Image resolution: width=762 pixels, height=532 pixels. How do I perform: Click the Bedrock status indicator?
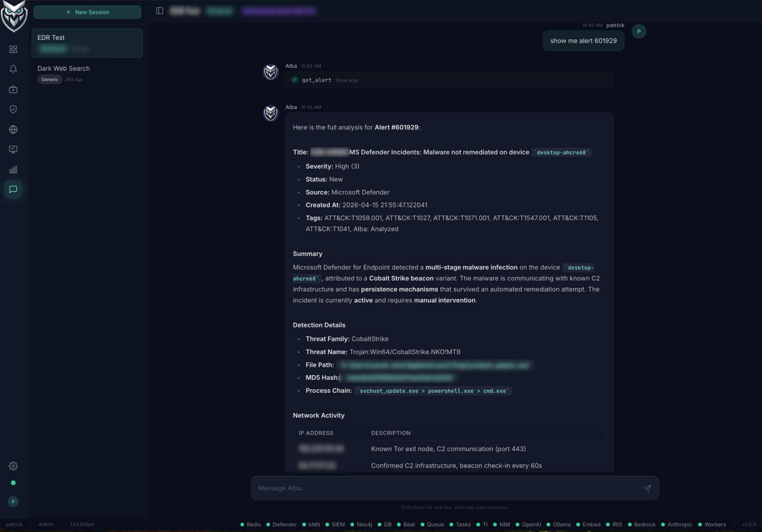point(642,524)
